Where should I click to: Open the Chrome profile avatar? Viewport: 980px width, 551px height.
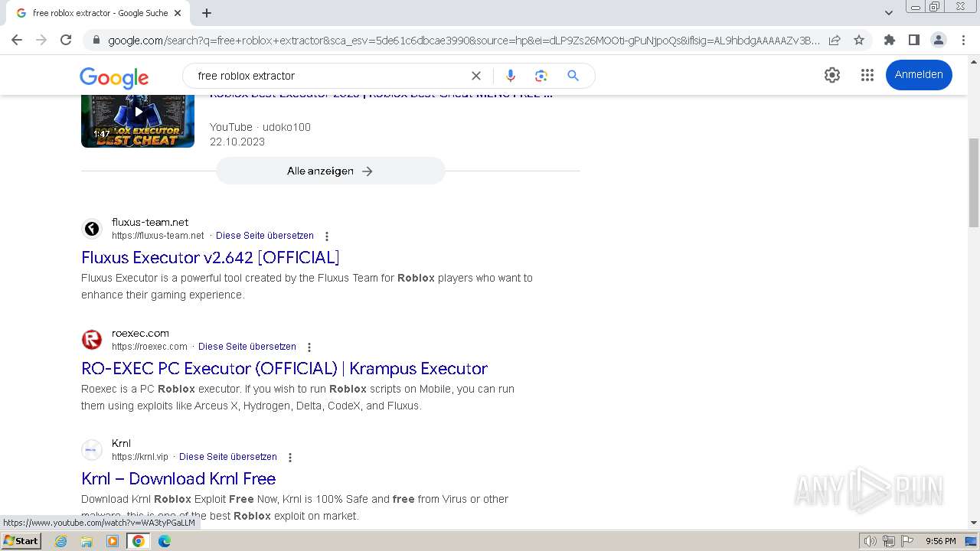[938, 40]
